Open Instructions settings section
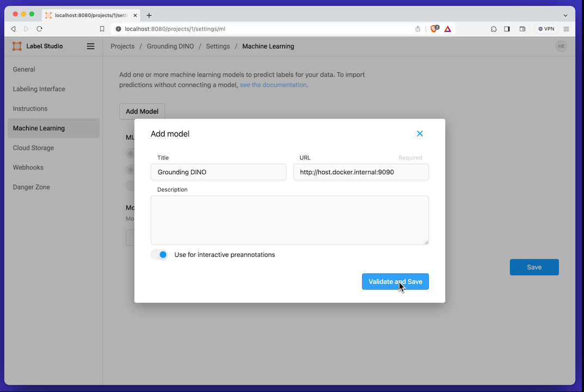The height and width of the screenshot is (392, 584). pos(53,109)
